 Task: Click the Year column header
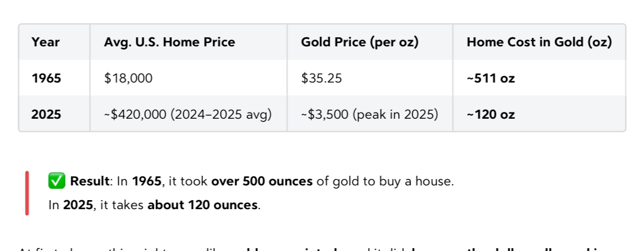(x=46, y=42)
